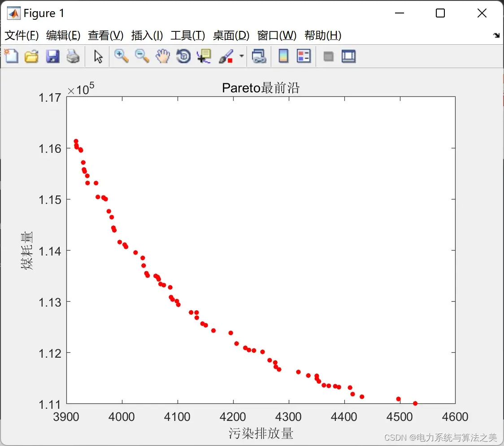
Task: Select the Edit Plot arrow tool
Action: [98, 56]
